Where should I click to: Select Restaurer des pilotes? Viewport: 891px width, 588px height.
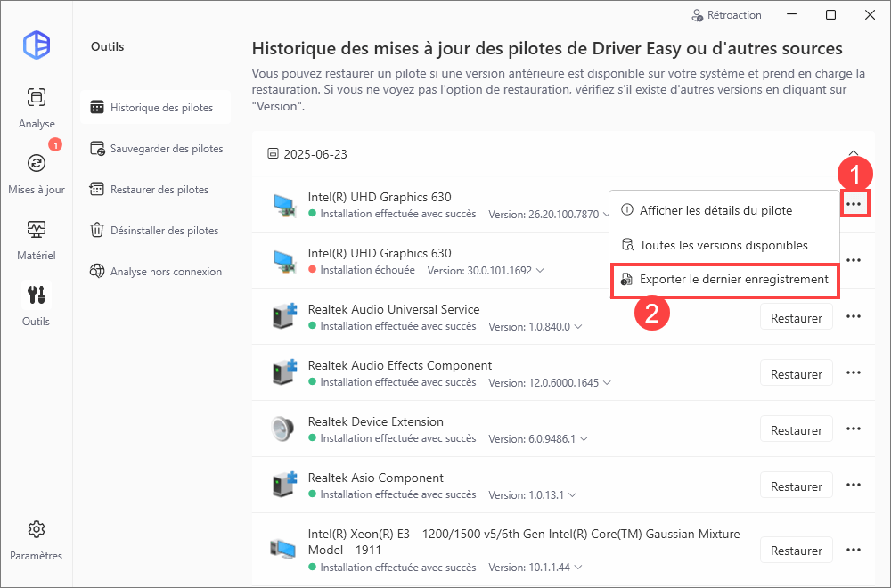[x=149, y=189]
